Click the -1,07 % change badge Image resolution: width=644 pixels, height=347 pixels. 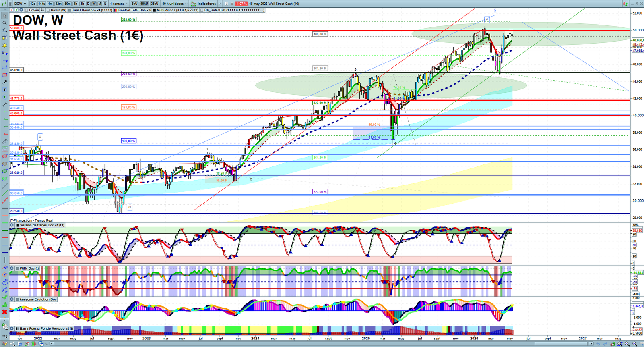[x=241, y=4]
